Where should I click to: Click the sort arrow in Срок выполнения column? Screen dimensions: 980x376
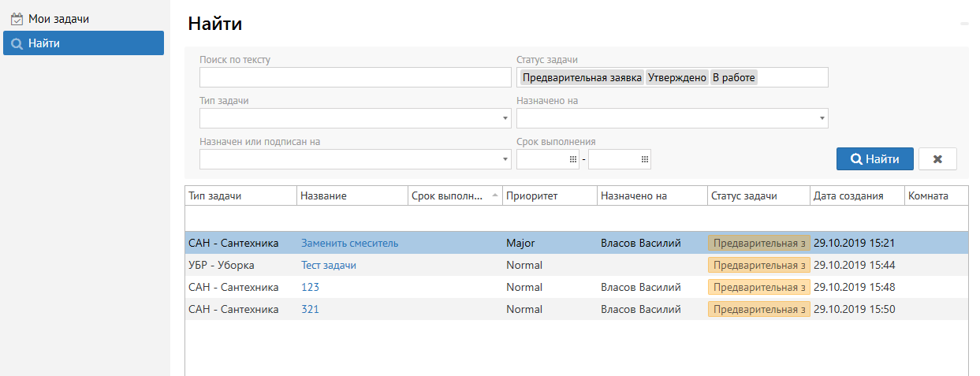pos(495,195)
